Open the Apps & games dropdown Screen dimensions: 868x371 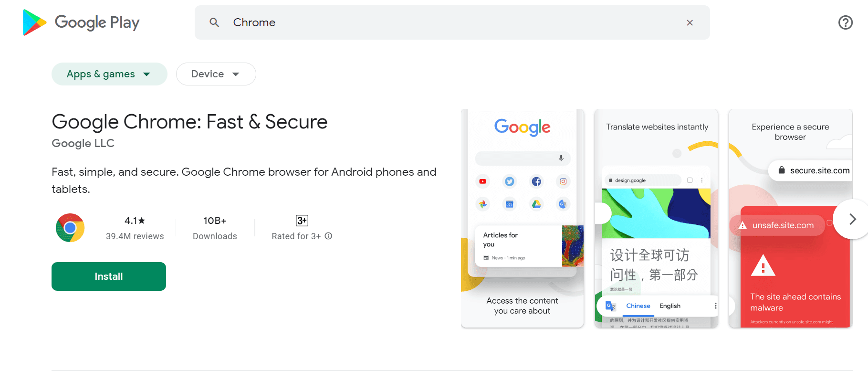coord(109,74)
